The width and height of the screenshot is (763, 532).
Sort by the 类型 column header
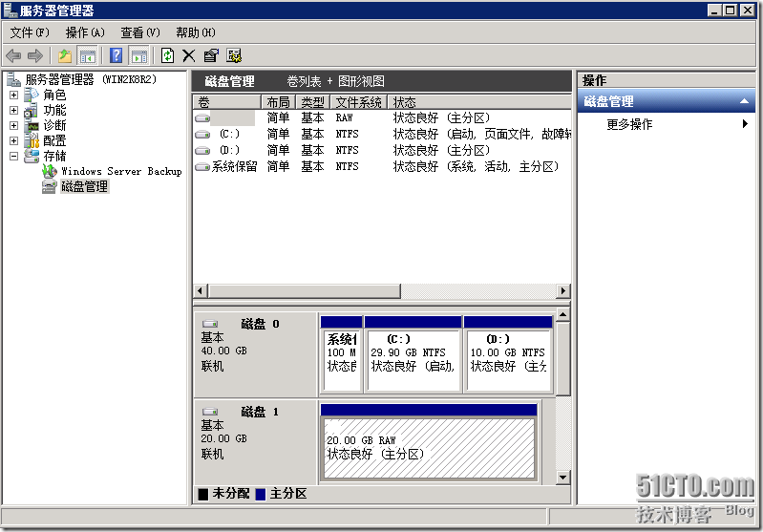click(x=313, y=102)
